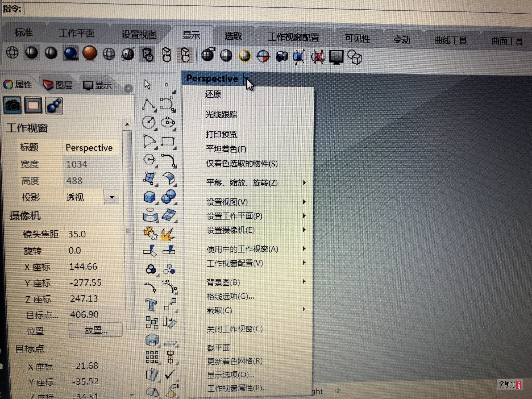Switch to the 曲线工具 toolbar tab
Image resolution: width=532 pixels, height=399 pixels.
[450, 40]
